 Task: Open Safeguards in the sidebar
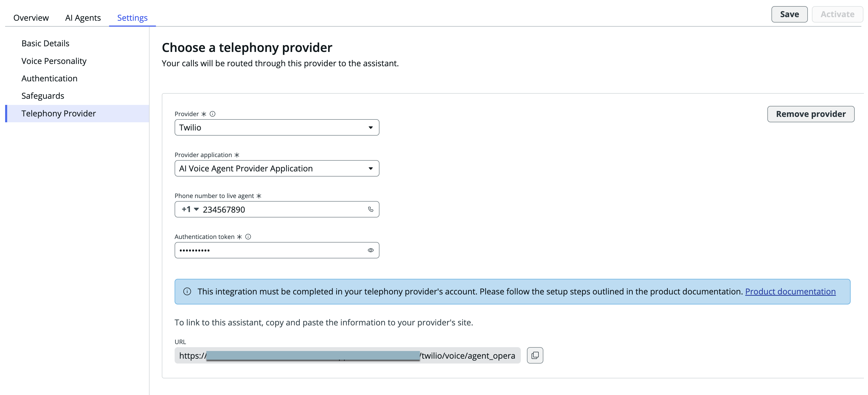(x=43, y=96)
